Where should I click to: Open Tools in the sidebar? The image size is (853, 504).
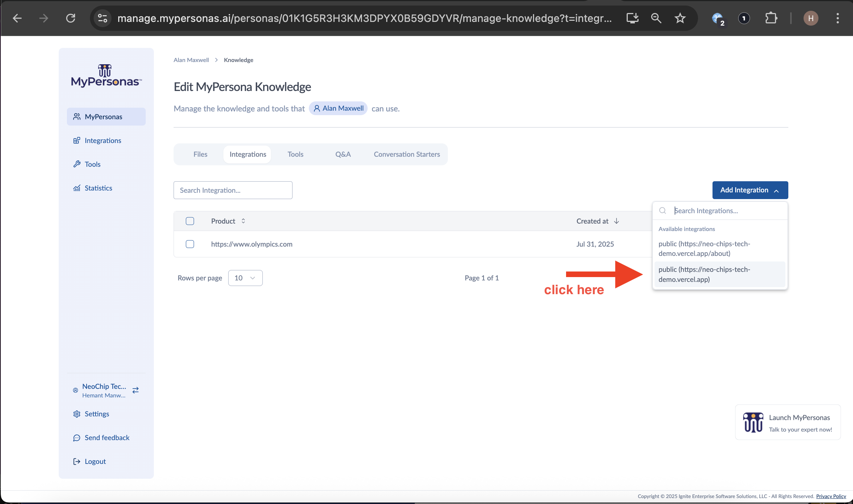[x=106, y=164]
